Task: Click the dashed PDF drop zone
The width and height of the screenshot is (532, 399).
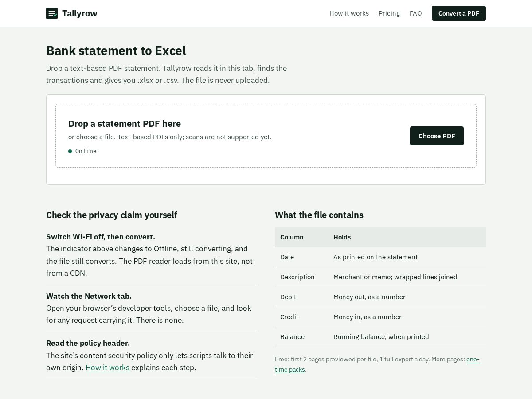Action: (266, 136)
